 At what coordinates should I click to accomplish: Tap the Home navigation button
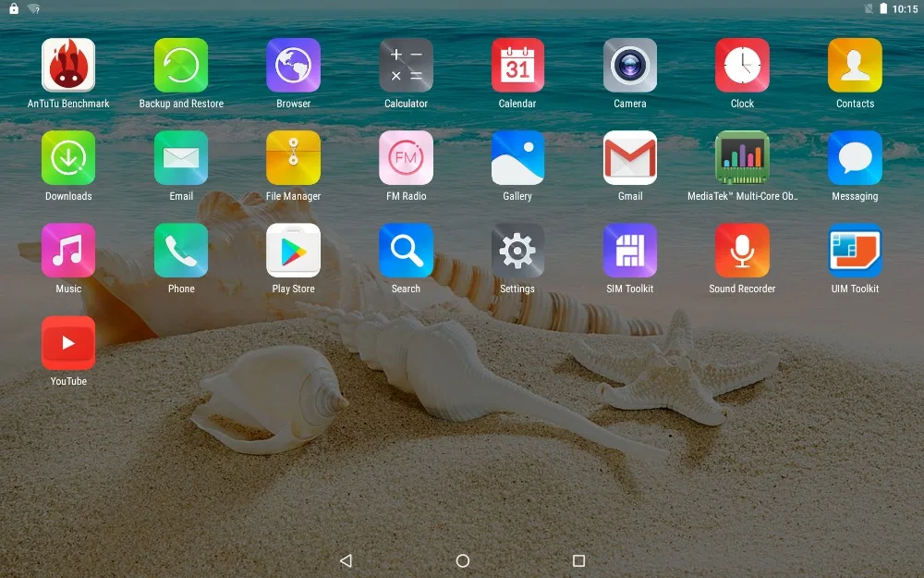pos(463,560)
